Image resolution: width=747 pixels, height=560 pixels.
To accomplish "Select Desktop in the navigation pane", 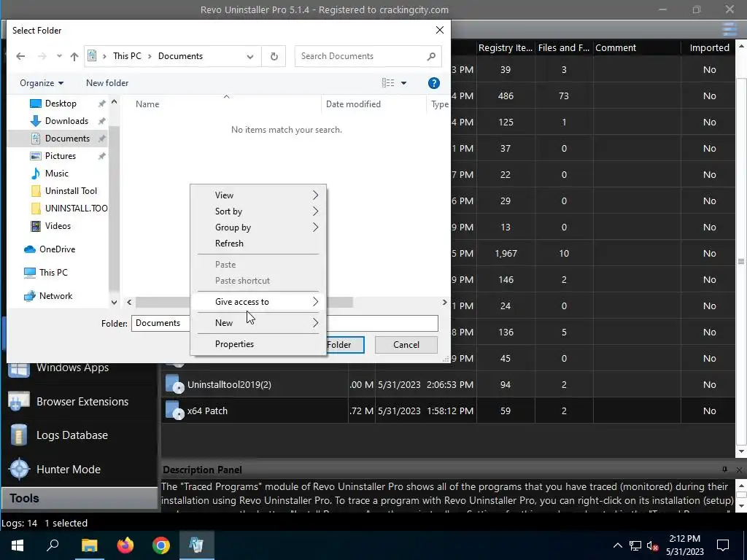I will (61, 104).
